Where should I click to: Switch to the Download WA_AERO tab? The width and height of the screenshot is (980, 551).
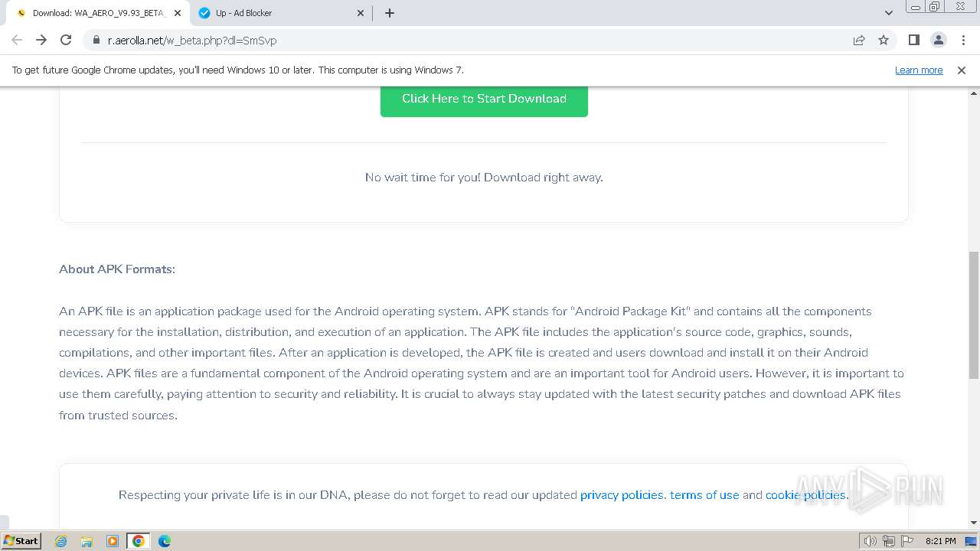98,13
